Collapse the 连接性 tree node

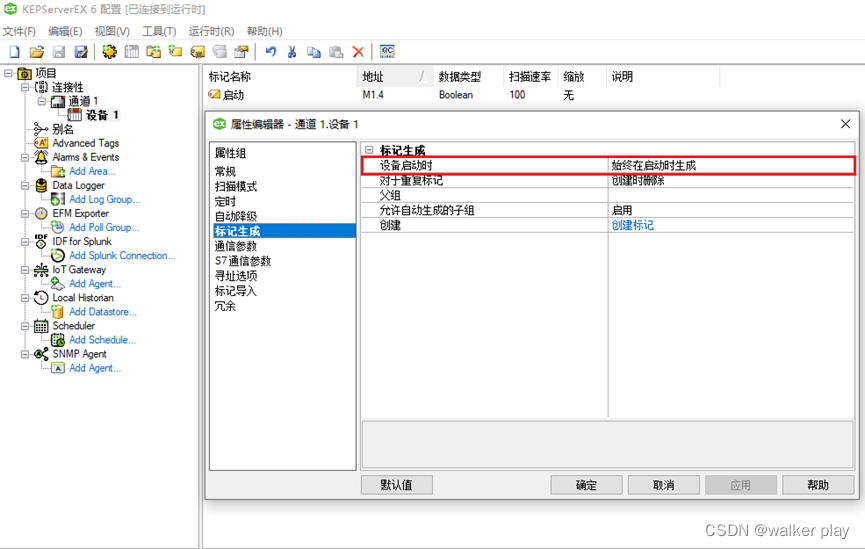tap(25, 87)
